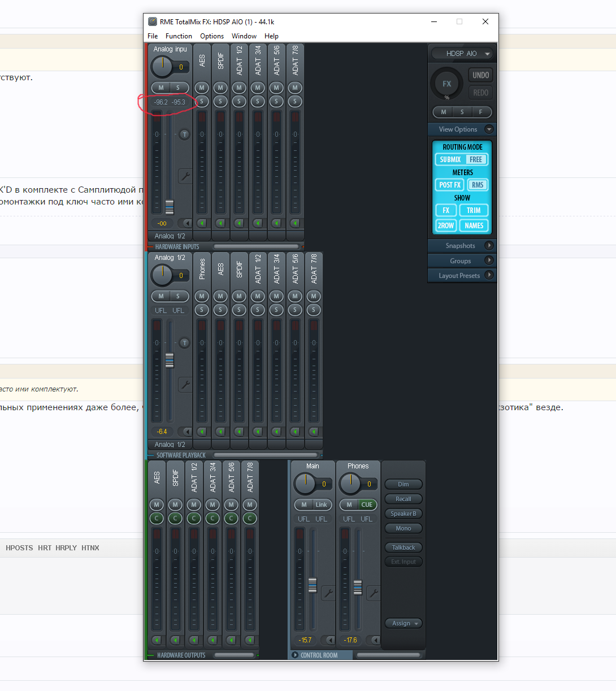Open settings wrench on Analog input channel

185,176
